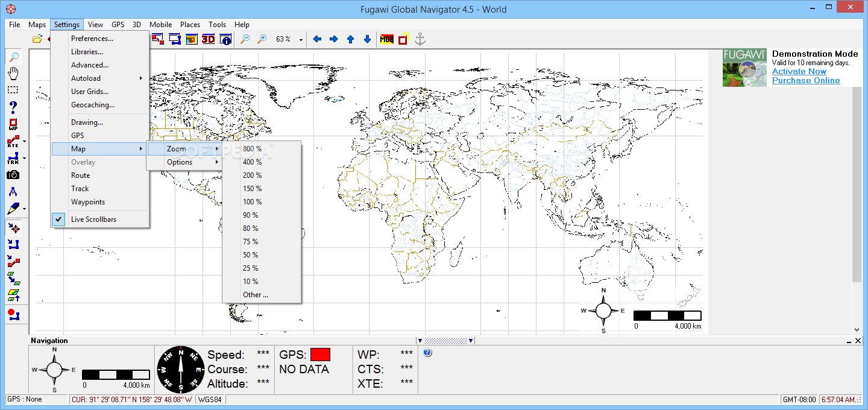
Task: Expand the TRK tool dropdown arrow
Action: point(24,159)
